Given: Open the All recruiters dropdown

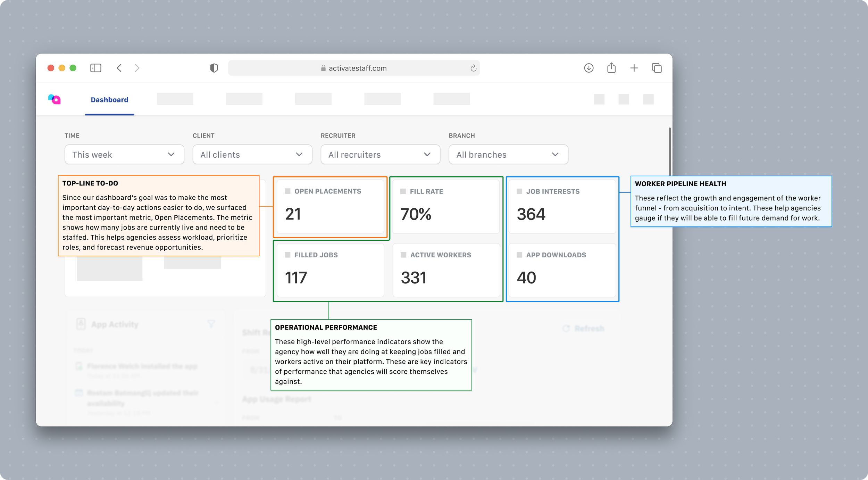Looking at the screenshot, I should (380, 155).
